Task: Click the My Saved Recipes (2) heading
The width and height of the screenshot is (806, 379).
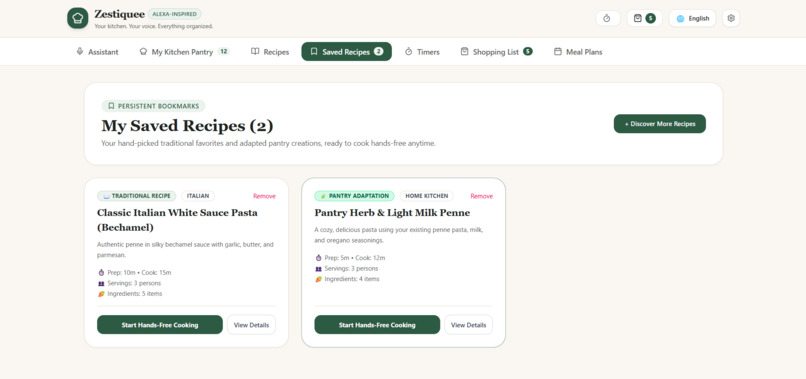Action: pyautogui.click(x=187, y=126)
